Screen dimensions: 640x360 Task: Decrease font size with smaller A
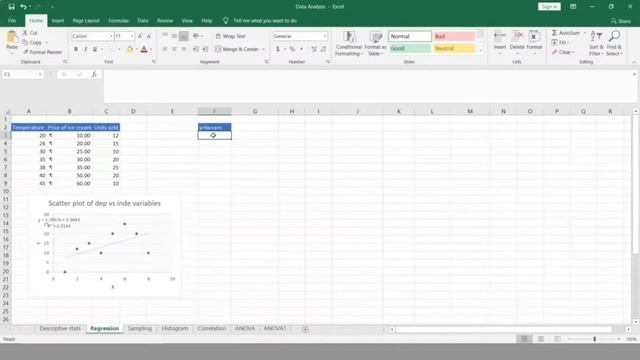coord(149,36)
